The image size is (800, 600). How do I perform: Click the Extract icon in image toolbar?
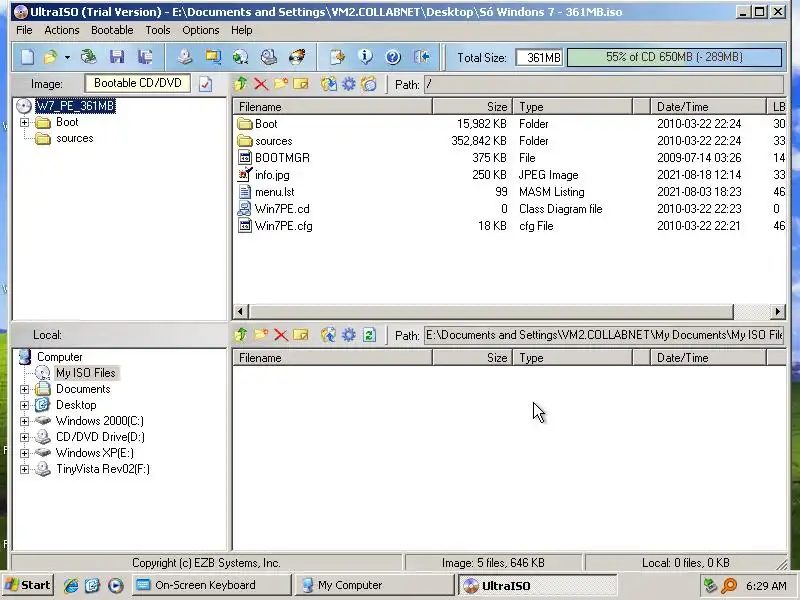329,84
